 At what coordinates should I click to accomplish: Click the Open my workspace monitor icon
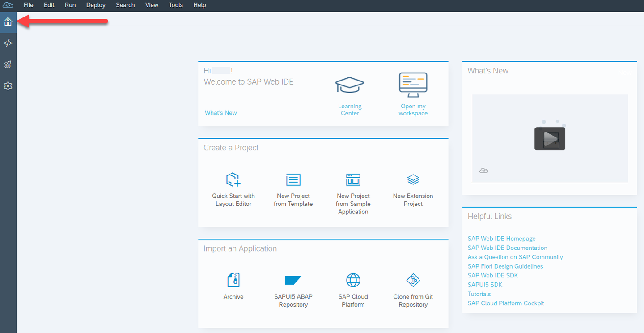pyautogui.click(x=413, y=85)
